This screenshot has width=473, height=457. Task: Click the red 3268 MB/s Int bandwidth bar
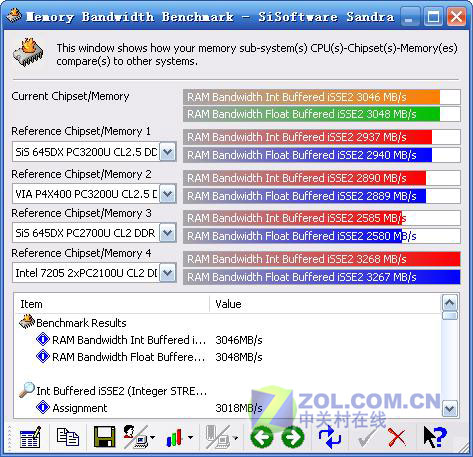tap(322, 259)
